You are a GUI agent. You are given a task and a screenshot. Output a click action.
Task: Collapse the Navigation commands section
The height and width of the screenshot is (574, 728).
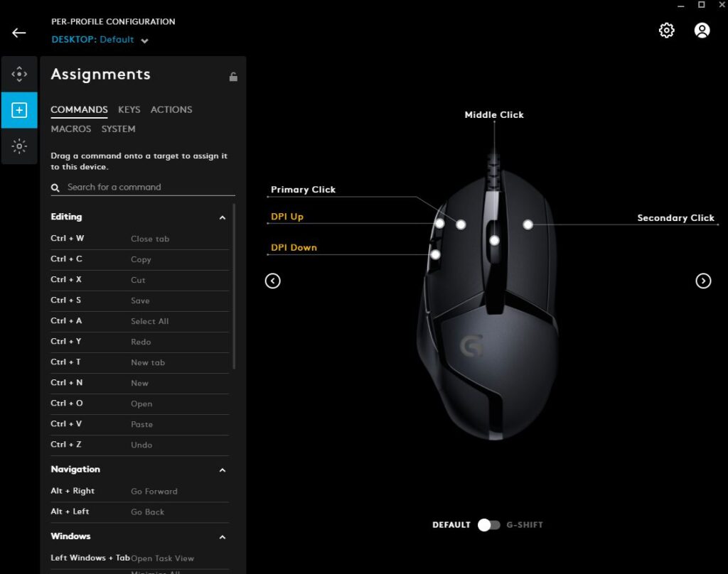pos(223,470)
